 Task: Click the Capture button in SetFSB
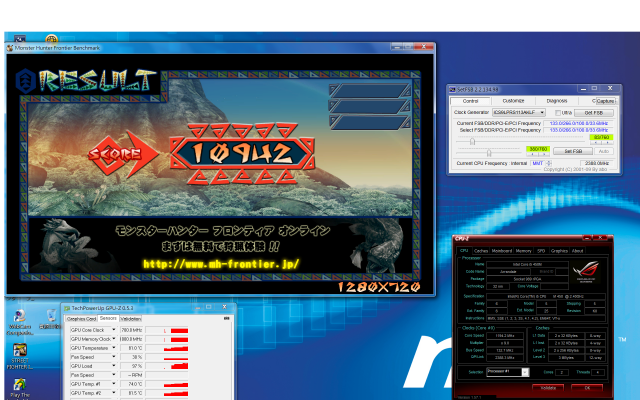[x=605, y=101]
